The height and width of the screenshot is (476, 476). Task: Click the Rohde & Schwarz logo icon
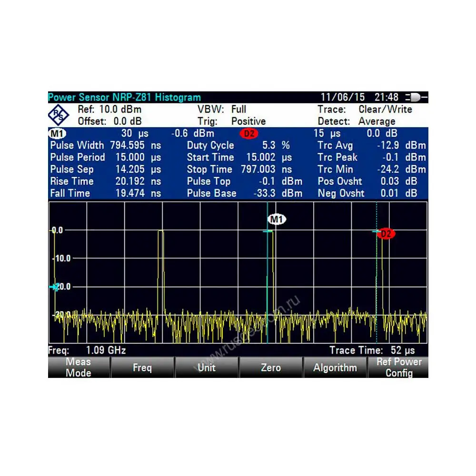coord(59,115)
